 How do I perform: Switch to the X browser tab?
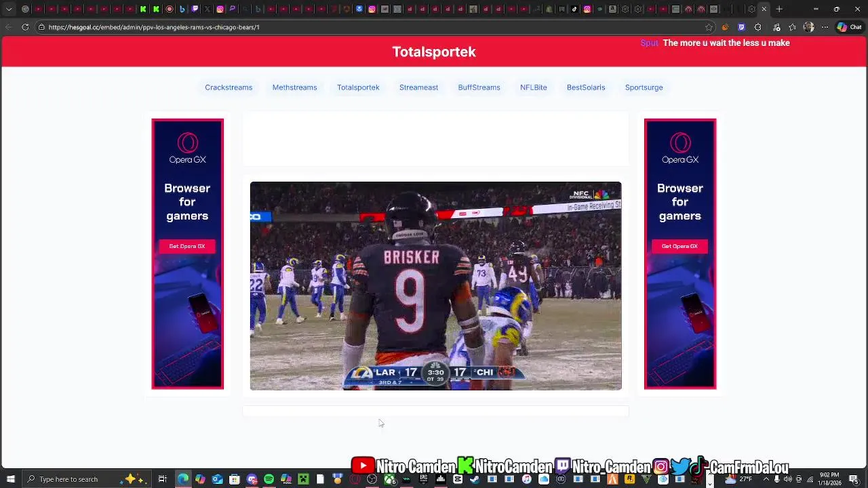[x=208, y=9]
